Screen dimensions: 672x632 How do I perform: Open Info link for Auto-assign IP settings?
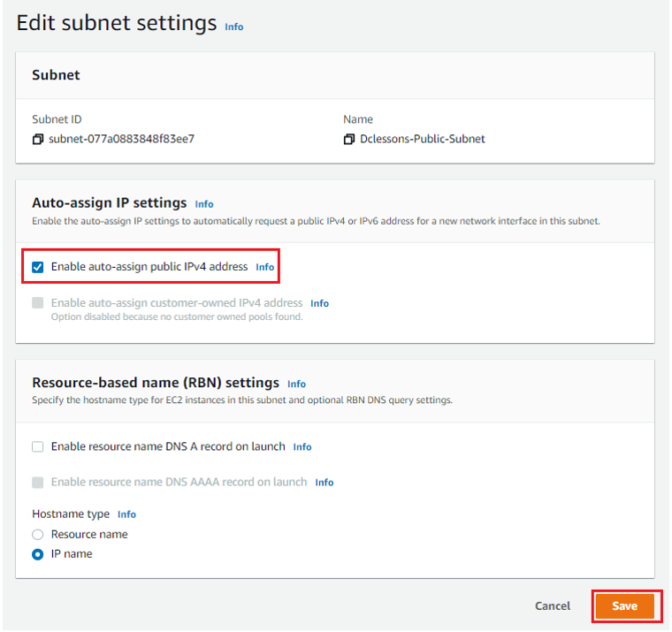point(204,204)
